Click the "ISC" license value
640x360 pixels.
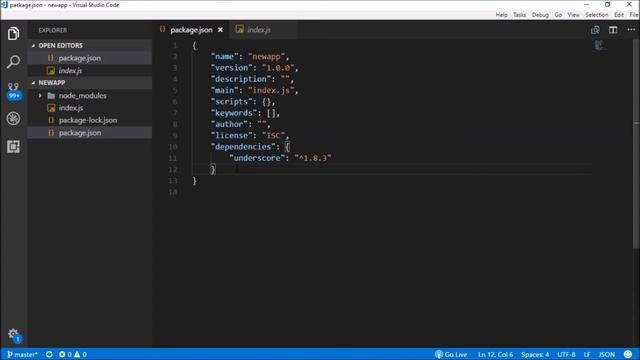[x=273, y=135]
